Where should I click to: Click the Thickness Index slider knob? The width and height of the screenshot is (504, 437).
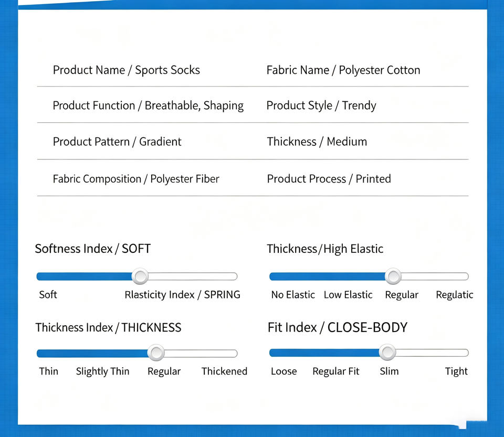click(x=156, y=353)
